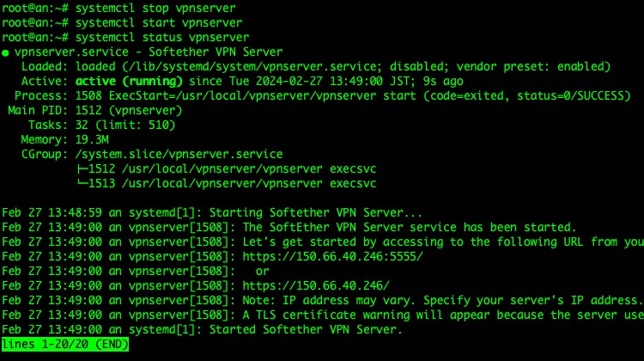Click the ExecStart process line with status=0/SUCCESS
Image resolution: width=644 pixels, height=361 pixels.
point(322,95)
